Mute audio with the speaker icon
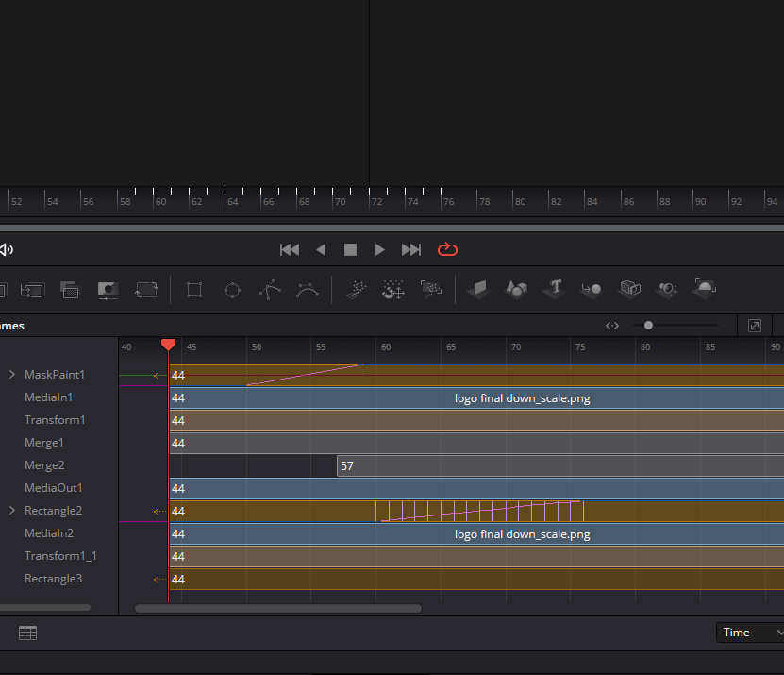The width and height of the screenshot is (784, 675). (6, 249)
